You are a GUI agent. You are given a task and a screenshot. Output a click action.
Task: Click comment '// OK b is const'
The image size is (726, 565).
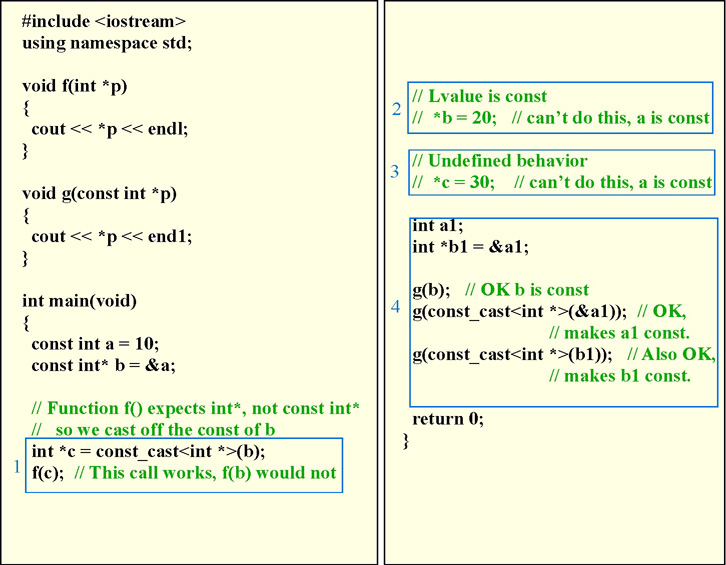[x=526, y=290]
